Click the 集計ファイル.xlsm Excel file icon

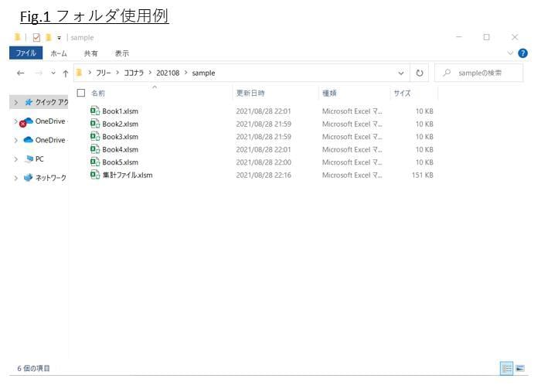[x=95, y=175]
